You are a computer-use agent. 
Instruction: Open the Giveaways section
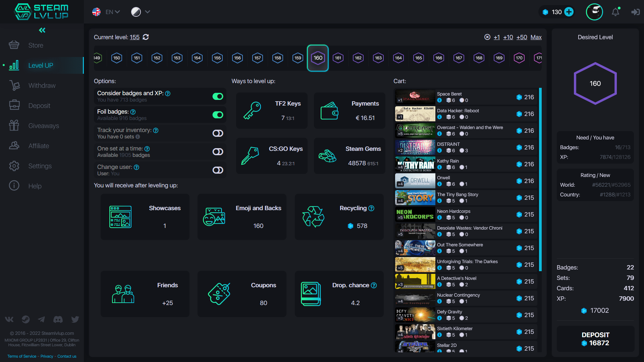click(x=44, y=126)
